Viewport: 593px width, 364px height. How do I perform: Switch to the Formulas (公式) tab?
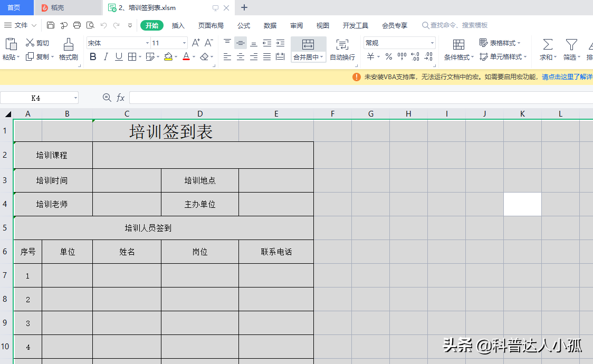[244, 25]
